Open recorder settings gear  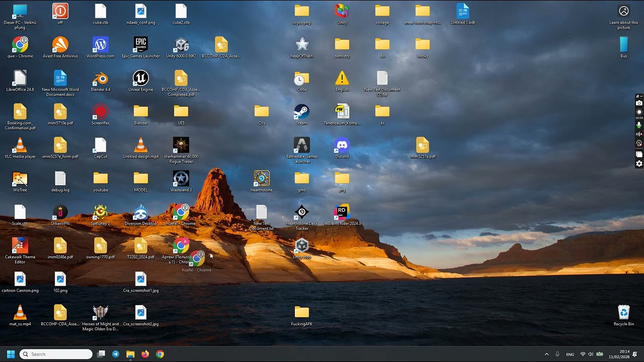639,164
